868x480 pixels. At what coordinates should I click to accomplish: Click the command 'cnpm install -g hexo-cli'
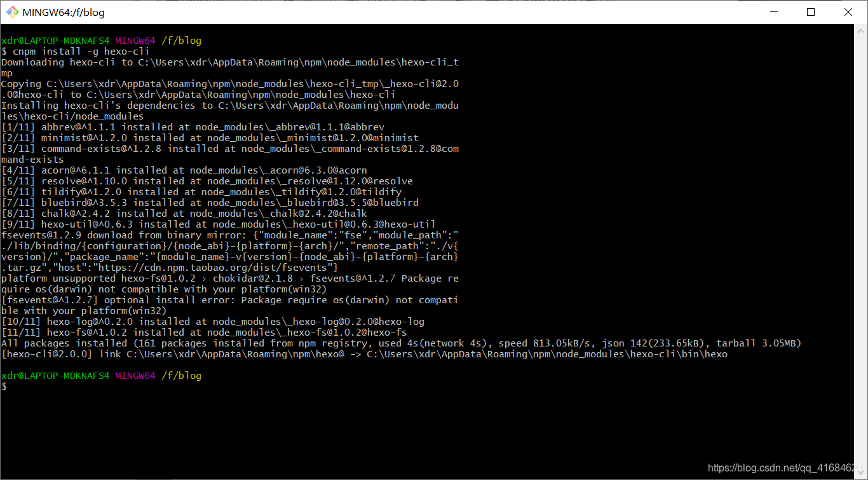click(x=81, y=51)
